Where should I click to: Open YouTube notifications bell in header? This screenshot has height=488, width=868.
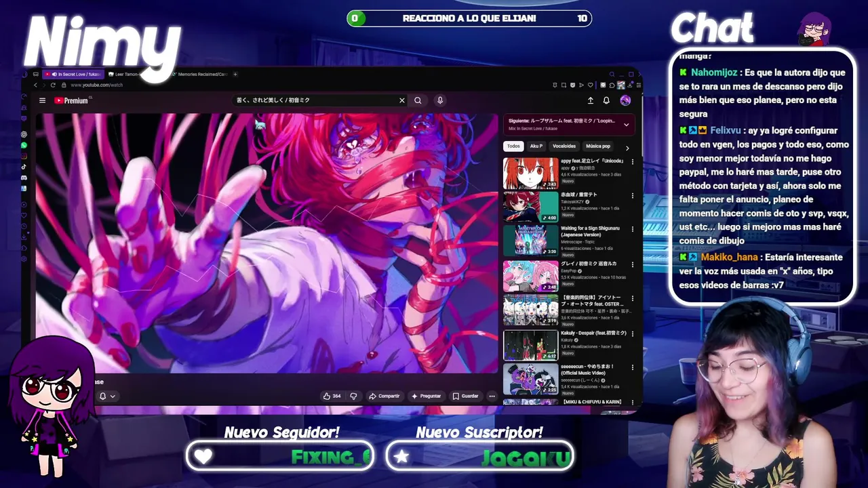pyautogui.click(x=606, y=100)
